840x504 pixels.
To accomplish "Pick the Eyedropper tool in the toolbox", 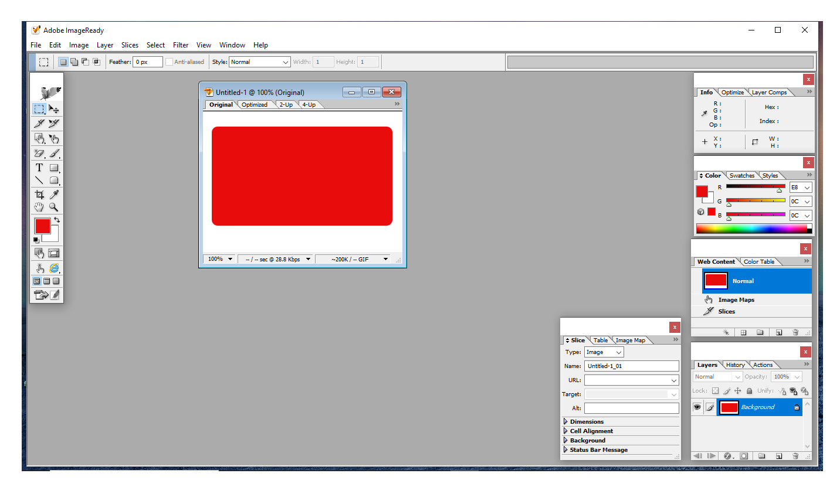I will coord(54,194).
